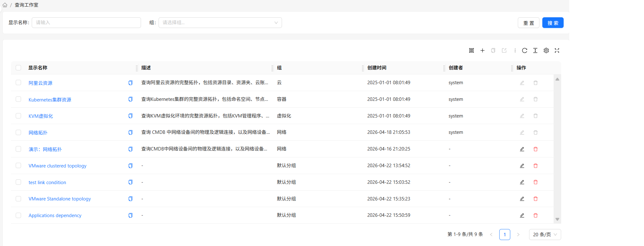Copy the Applications dependency query
Viewport: 644px width, 246px height.
pos(130,216)
